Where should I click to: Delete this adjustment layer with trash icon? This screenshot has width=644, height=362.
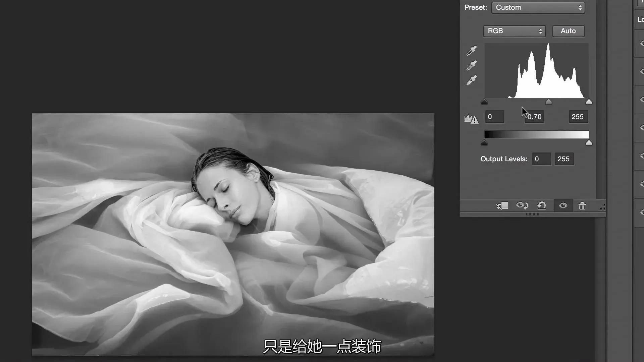coord(582,206)
